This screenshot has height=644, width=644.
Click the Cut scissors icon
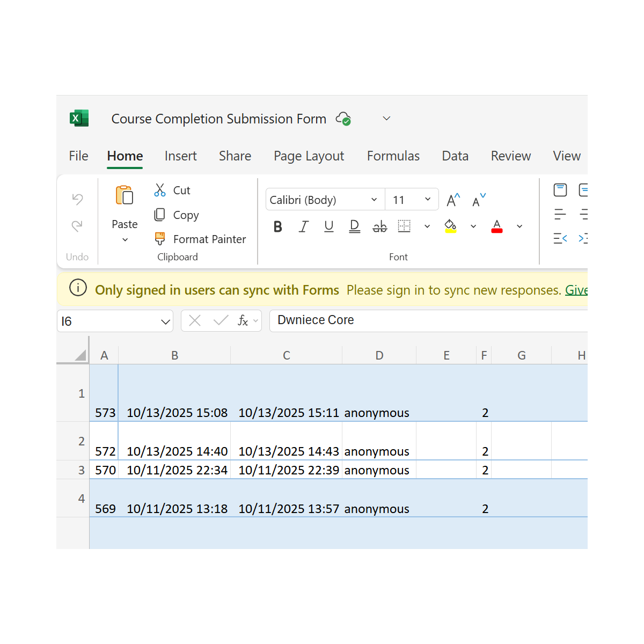point(160,190)
